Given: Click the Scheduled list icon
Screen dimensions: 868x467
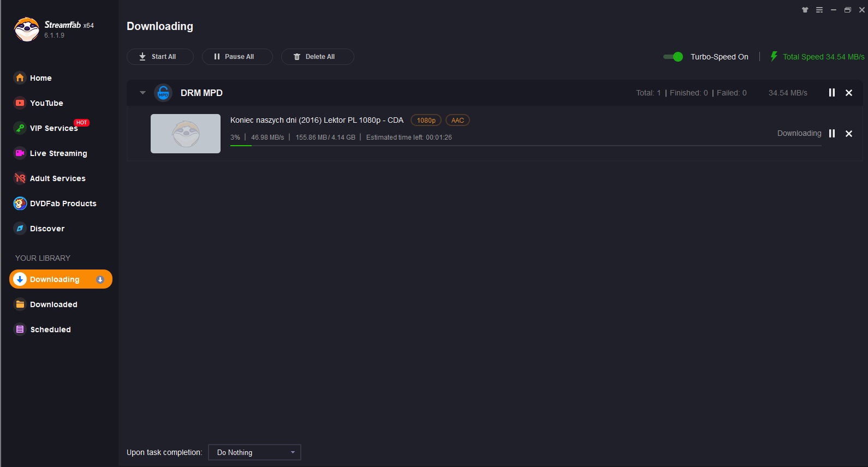Looking at the screenshot, I should pos(20,329).
